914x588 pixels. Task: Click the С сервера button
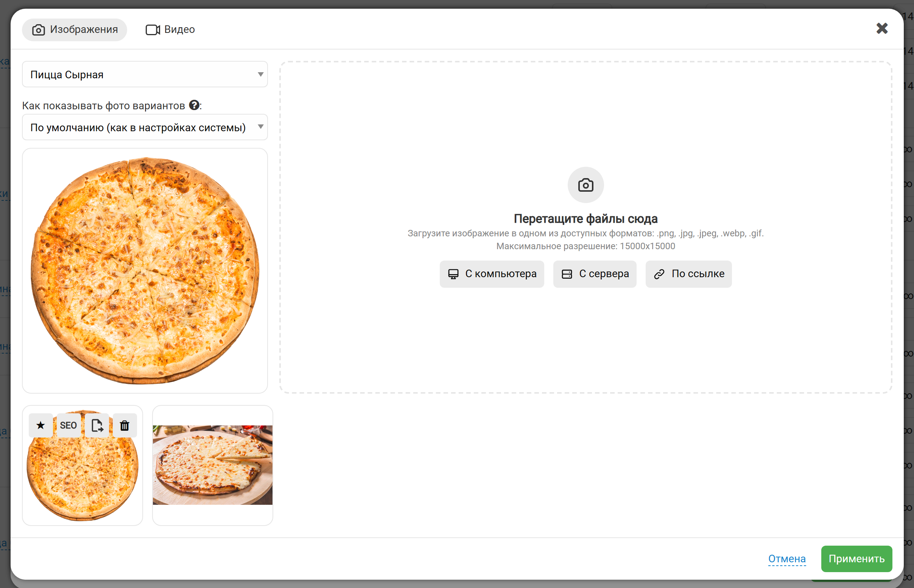[595, 274]
